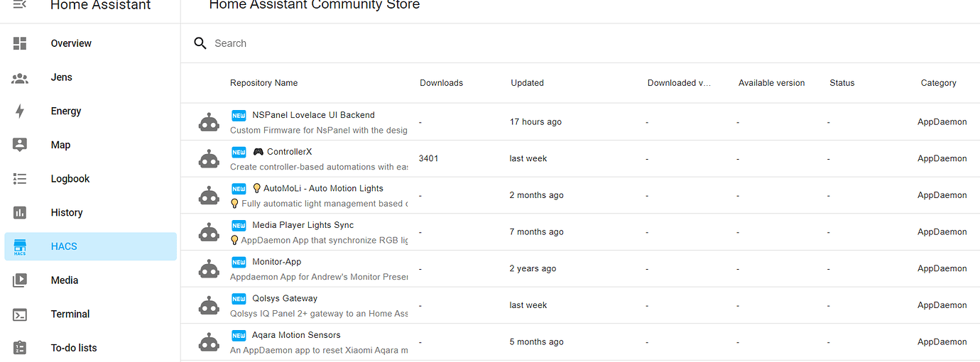Click the Logbook list icon
Screen dimensions: 980x362
(x=20, y=179)
